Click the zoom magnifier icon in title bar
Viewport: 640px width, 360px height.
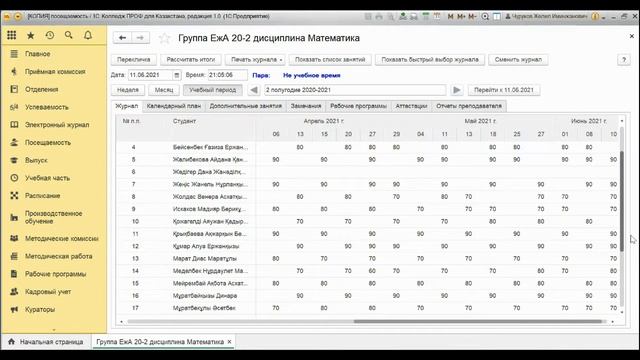(485, 17)
